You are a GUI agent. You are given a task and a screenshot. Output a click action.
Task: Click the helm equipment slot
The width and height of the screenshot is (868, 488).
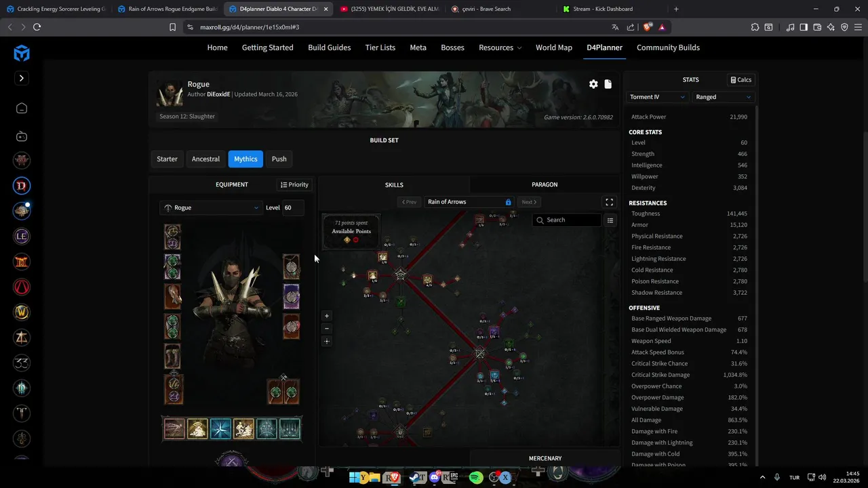pos(172,237)
